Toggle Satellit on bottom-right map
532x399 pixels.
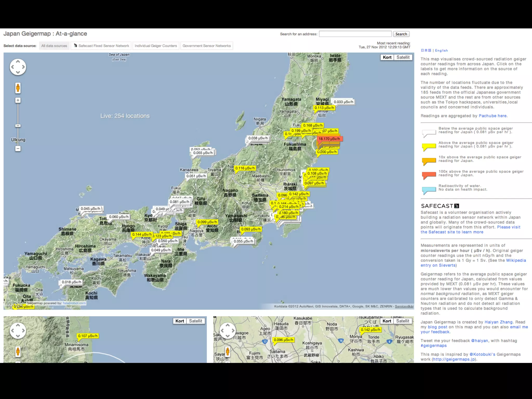(x=403, y=321)
